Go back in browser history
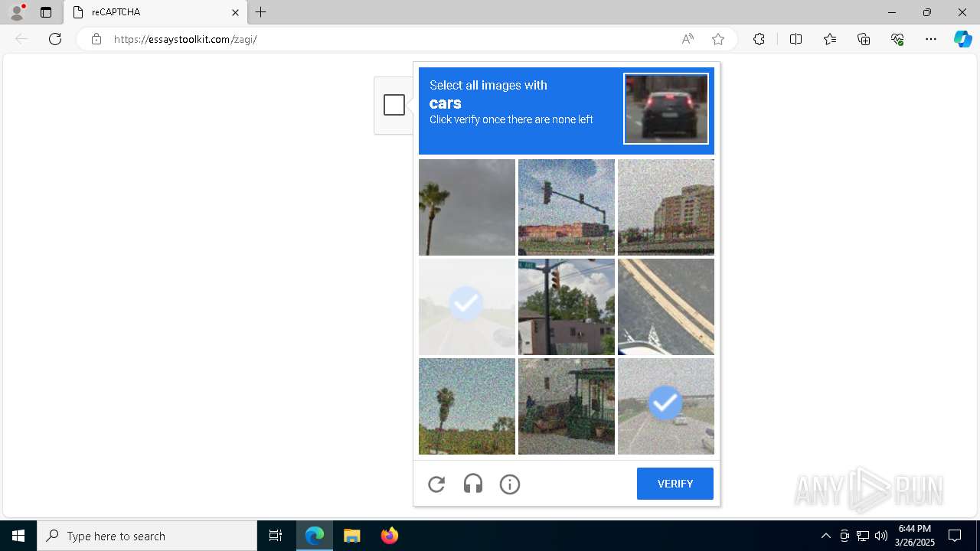The height and width of the screenshot is (551, 980). click(x=21, y=39)
